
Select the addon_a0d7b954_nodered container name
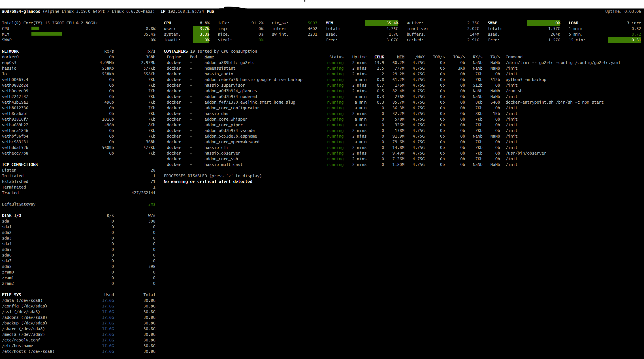coord(231,97)
